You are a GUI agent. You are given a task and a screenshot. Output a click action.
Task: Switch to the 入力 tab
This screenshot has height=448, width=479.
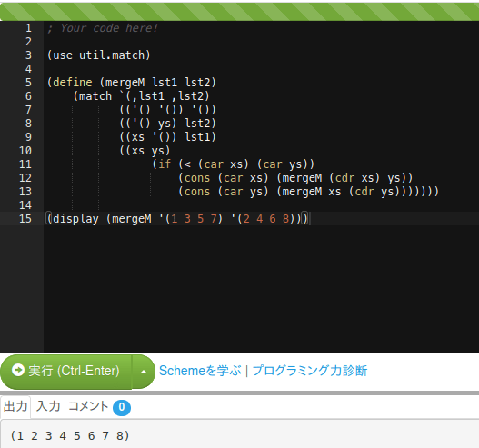(48, 406)
